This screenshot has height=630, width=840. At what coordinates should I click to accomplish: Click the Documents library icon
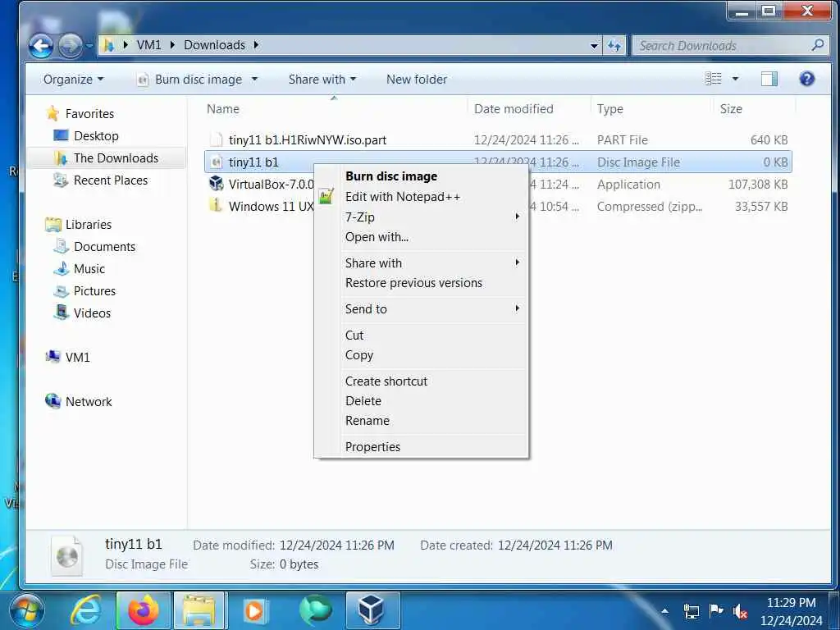[x=61, y=246]
